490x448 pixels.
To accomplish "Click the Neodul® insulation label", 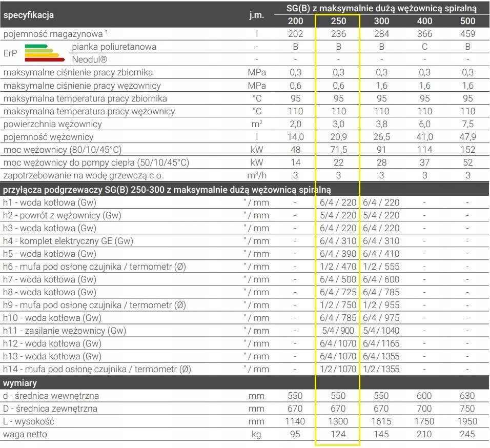I will pos(89,59).
